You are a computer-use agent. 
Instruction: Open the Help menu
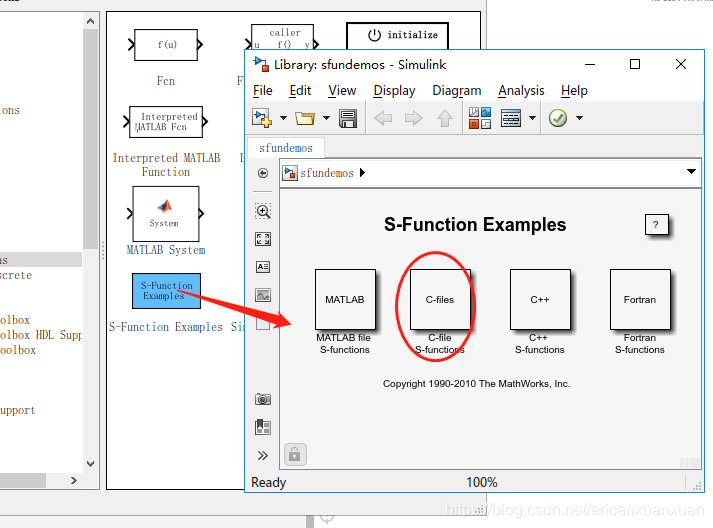pyautogui.click(x=574, y=91)
